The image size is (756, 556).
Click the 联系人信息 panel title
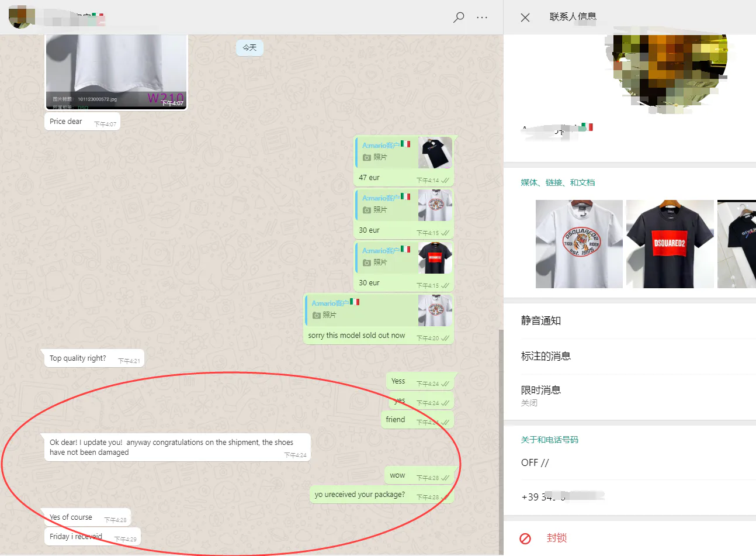(x=573, y=17)
